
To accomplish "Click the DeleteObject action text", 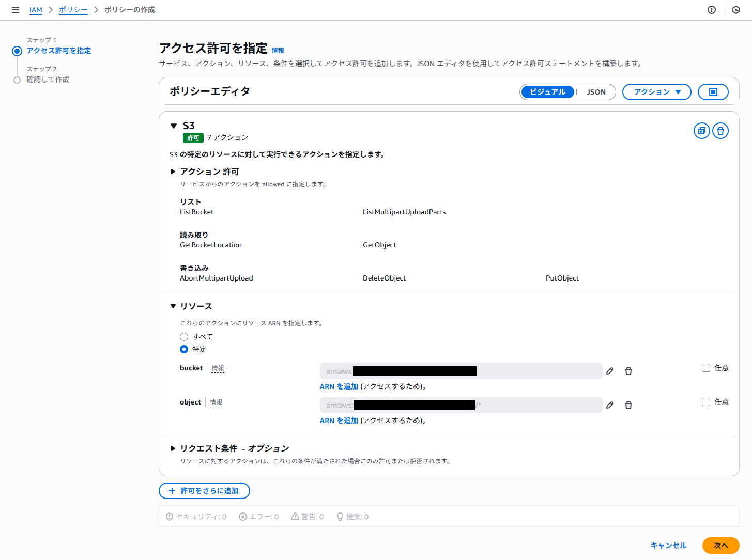I will (x=384, y=278).
